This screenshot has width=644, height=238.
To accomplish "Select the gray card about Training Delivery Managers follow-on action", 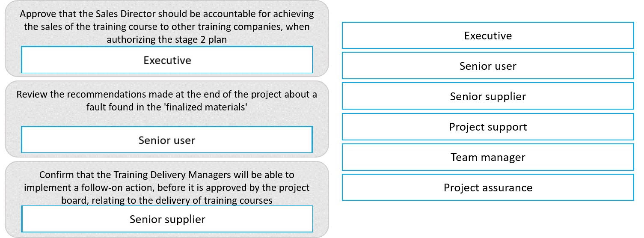I will 167,199.
